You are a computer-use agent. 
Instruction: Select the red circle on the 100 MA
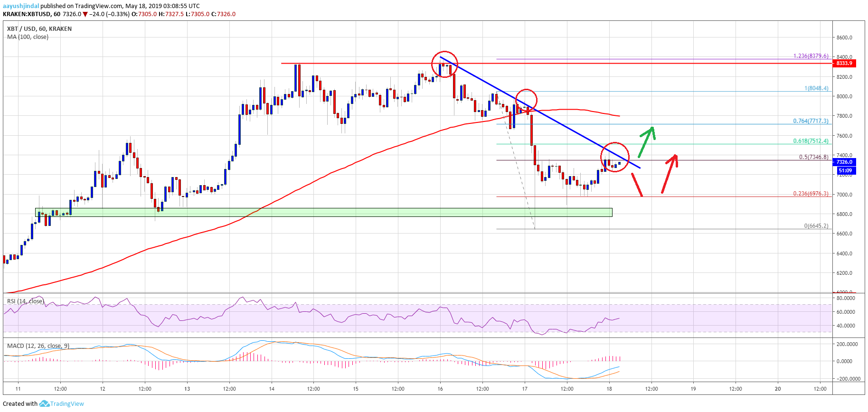tap(526, 101)
